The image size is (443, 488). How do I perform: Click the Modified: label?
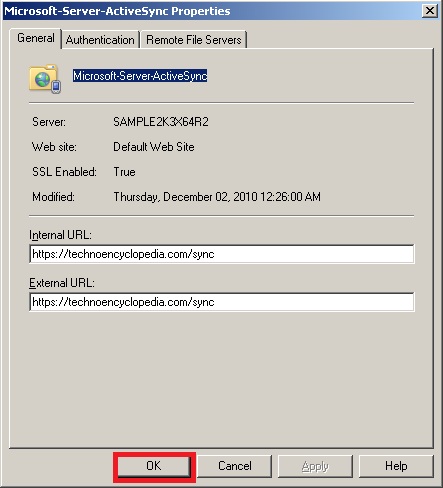pos(53,197)
